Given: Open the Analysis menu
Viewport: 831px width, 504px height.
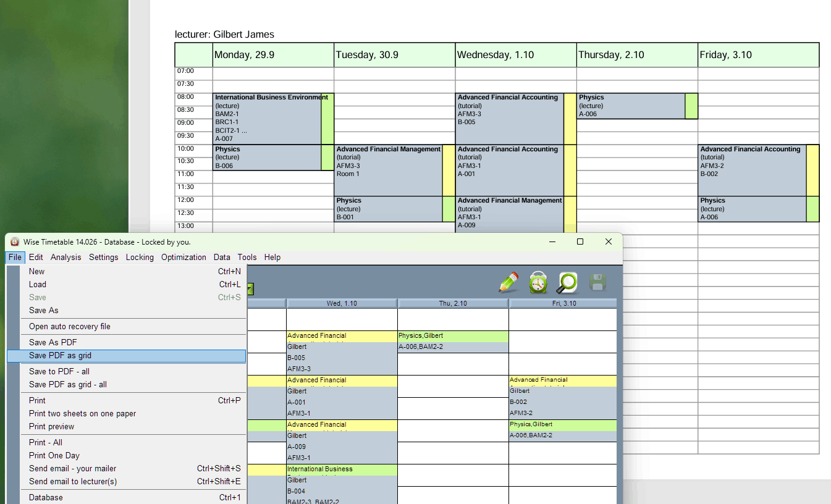Looking at the screenshot, I should click(65, 257).
